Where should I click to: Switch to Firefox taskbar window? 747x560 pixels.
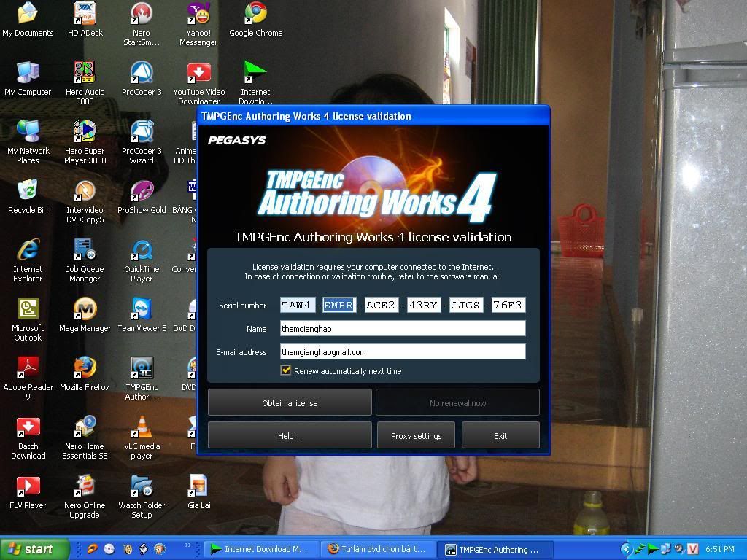[377, 549]
